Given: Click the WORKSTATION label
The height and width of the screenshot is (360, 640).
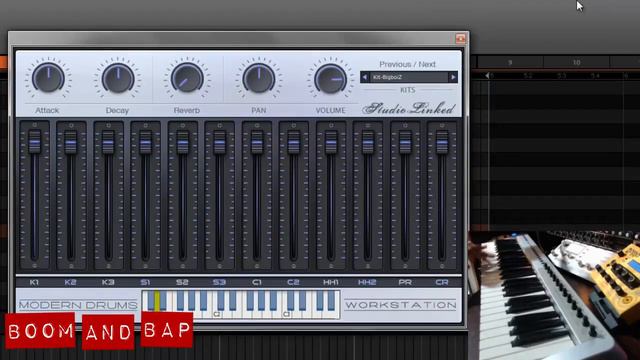Looking at the screenshot, I should point(400,305).
